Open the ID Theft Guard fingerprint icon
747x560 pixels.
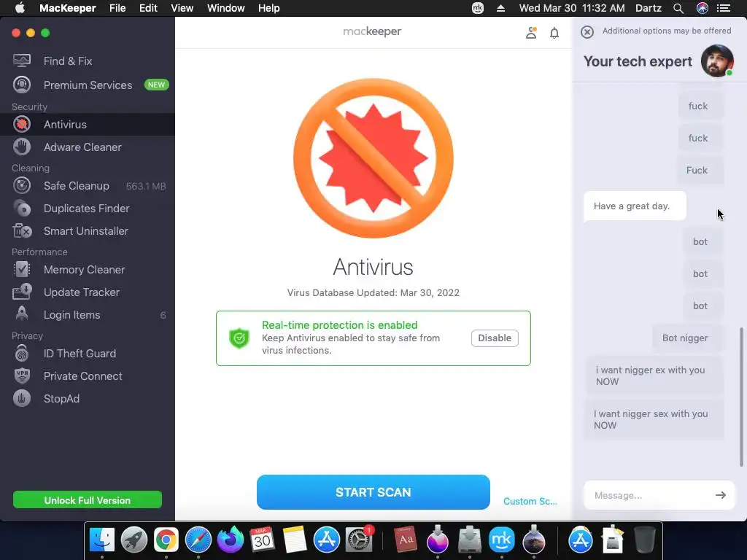22,354
